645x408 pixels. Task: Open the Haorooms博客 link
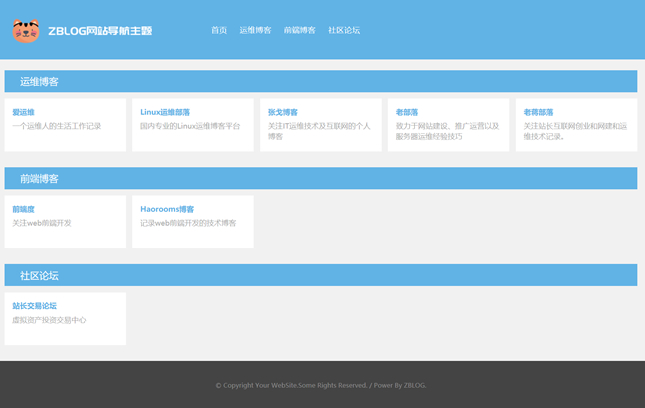click(167, 210)
